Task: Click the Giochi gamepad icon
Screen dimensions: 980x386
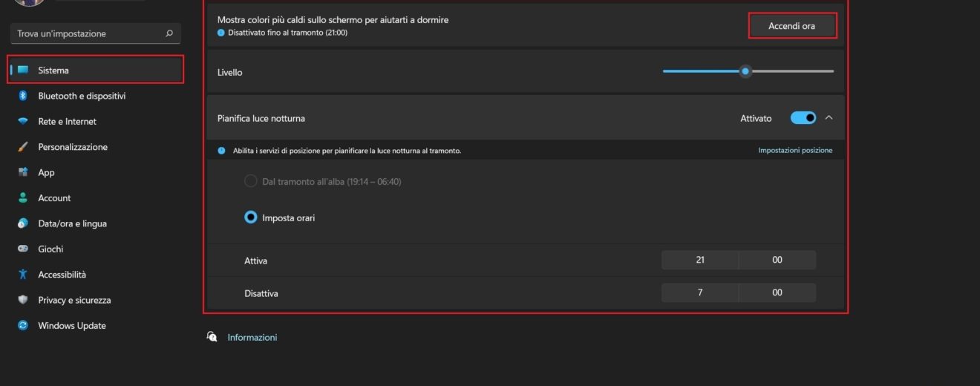Action: (23, 249)
